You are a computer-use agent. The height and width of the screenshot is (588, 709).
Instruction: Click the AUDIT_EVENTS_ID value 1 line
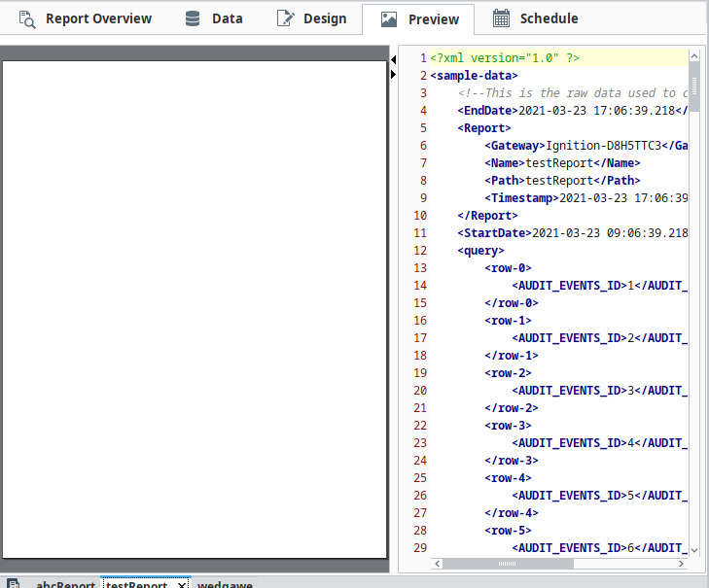click(599, 285)
